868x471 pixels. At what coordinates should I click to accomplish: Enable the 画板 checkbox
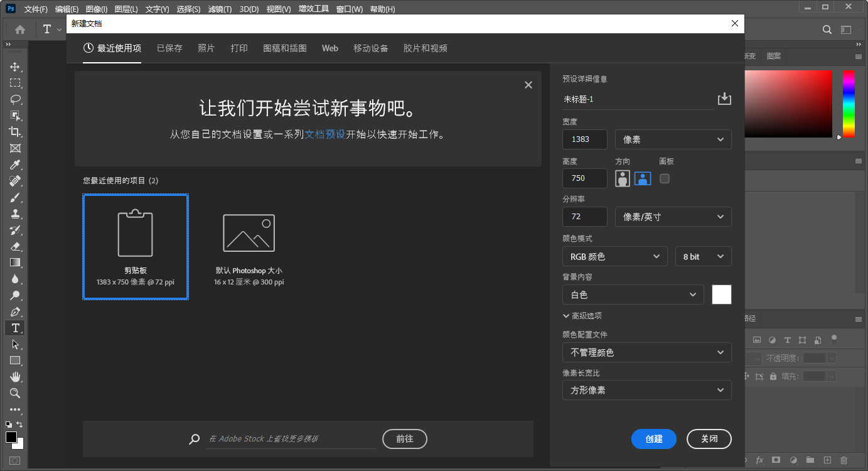tap(664, 178)
